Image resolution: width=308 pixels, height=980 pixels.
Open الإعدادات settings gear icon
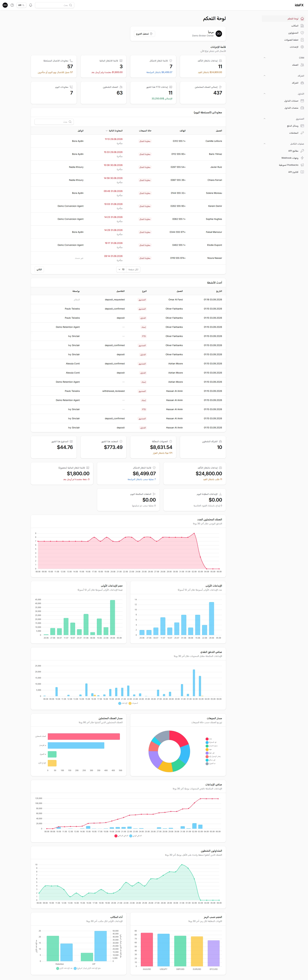coord(302,47)
